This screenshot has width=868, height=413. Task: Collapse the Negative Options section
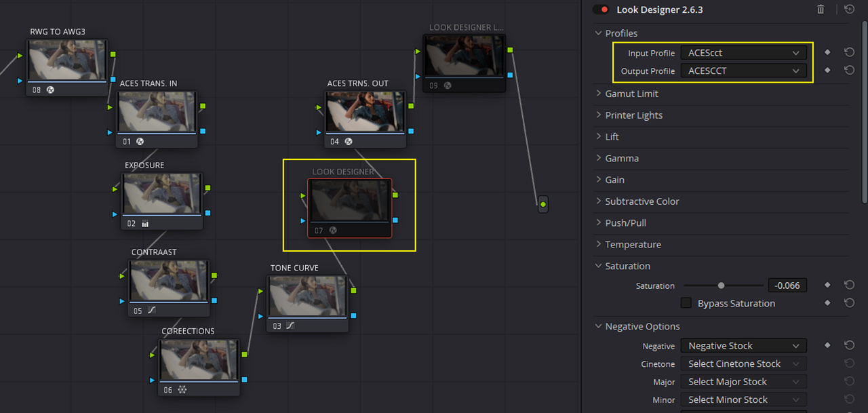point(599,326)
